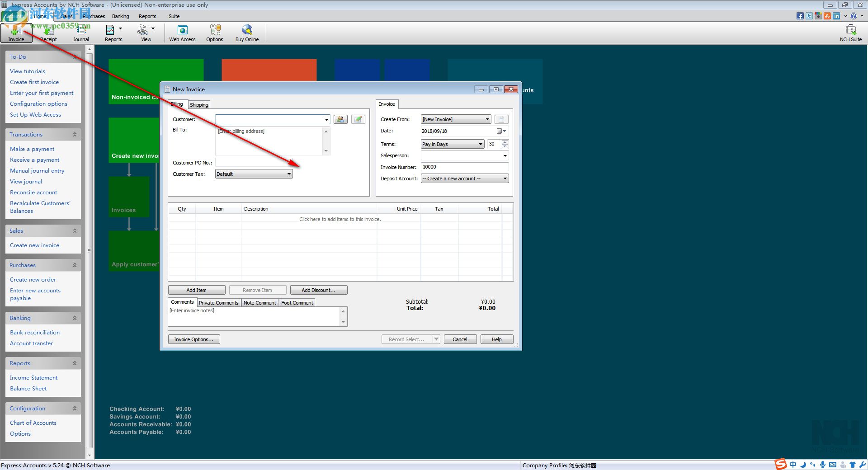This screenshot has height=470, width=868.
Task: Click the edit customer pencil icon
Action: click(358, 119)
